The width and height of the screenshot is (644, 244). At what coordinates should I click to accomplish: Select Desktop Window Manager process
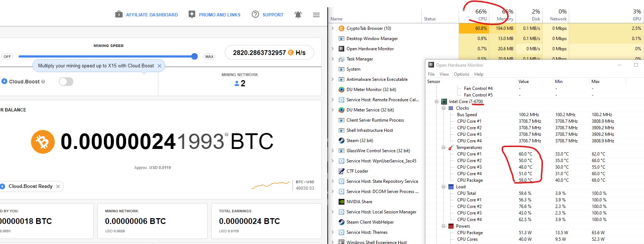coord(372,39)
